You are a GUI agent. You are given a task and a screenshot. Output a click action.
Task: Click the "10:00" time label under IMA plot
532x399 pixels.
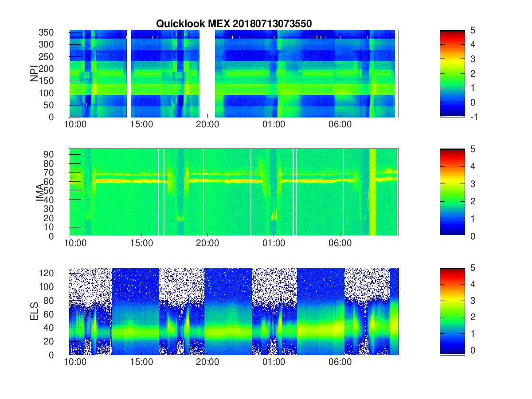coord(75,243)
